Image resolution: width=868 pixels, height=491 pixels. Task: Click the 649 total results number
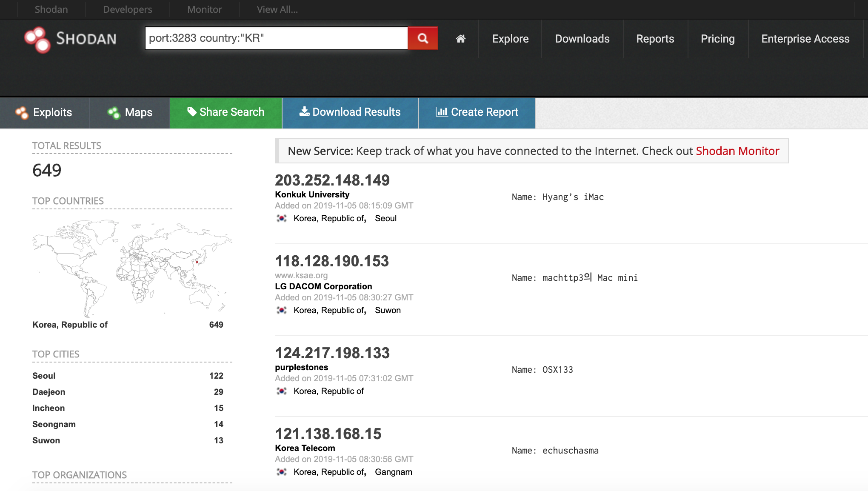coord(47,170)
